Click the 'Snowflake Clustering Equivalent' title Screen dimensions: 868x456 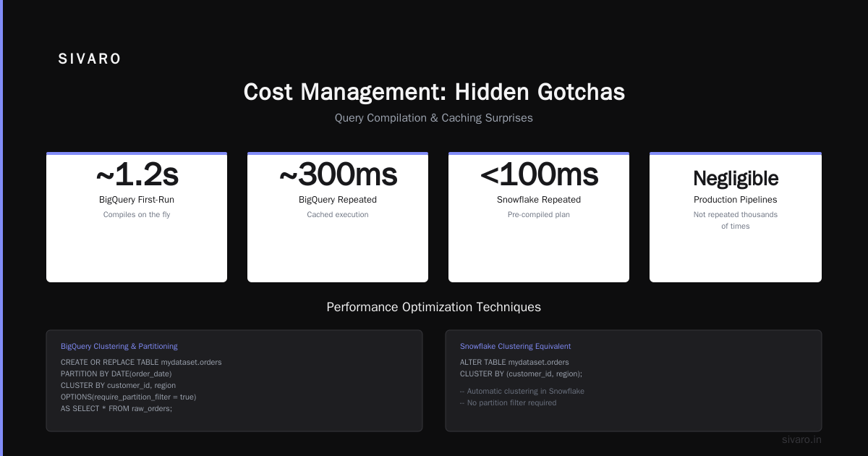[515, 347]
